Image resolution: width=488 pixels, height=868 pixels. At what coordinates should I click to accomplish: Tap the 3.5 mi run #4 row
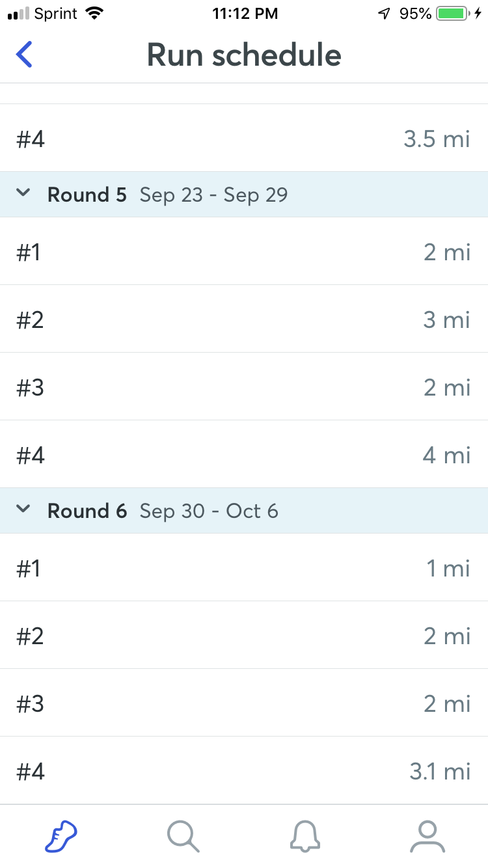244,139
